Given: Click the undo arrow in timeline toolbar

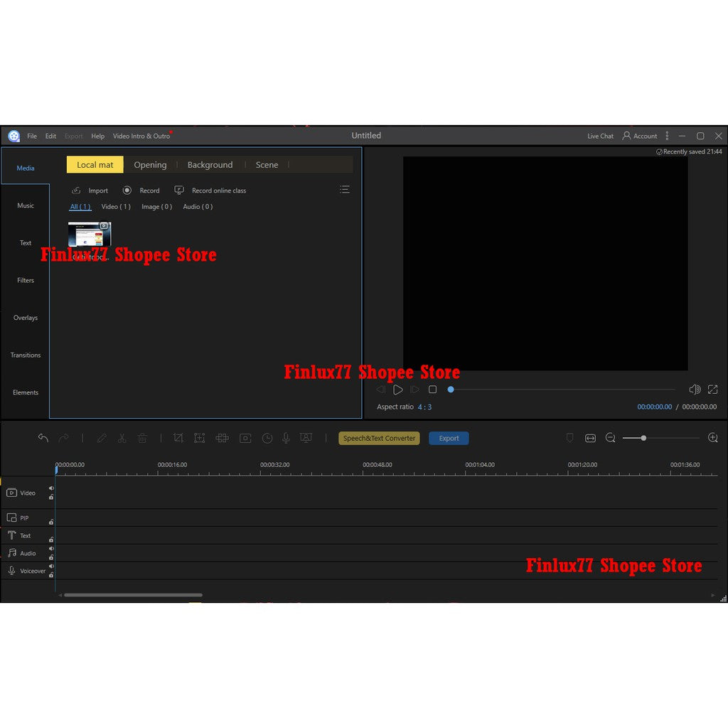Looking at the screenshot, I should point(43,438).
